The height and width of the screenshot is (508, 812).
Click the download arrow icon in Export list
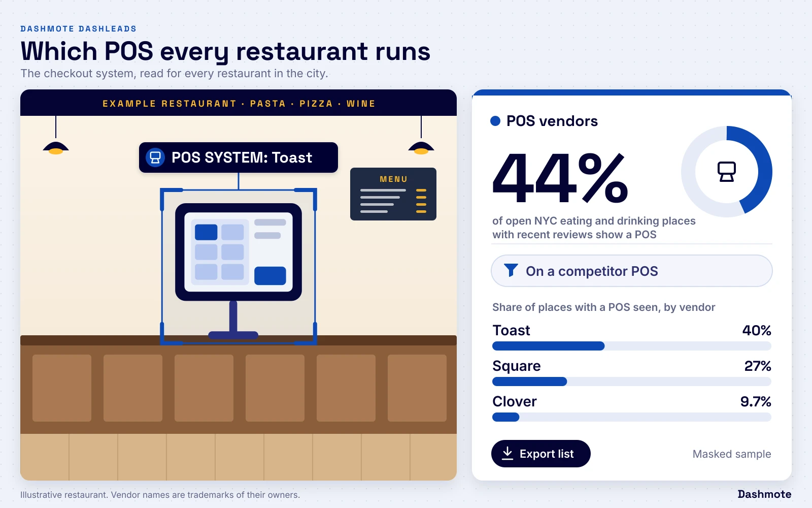507,453
